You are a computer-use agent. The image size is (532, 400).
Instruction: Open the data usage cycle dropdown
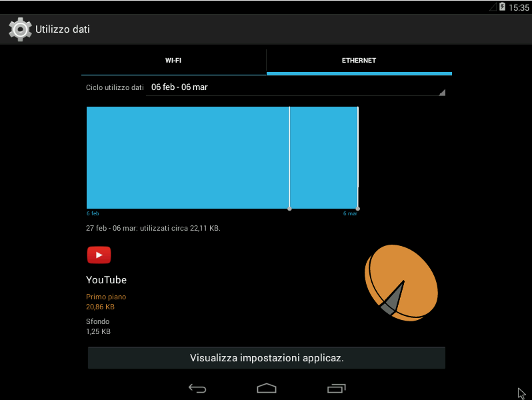click(x=295, y=87)
